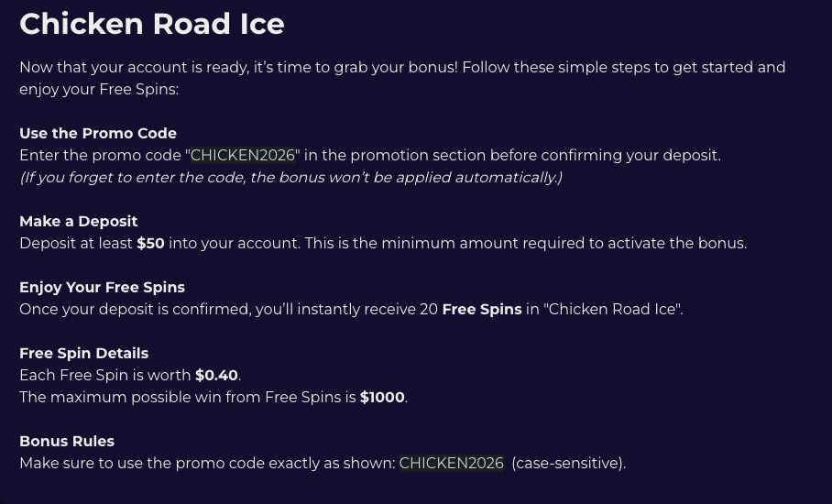Select the "Bonus Rules" heading

67,442
